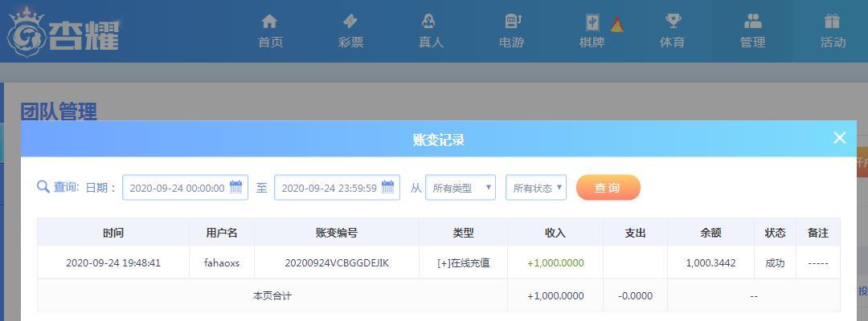Click the end date calendar icon
Viewport: 868px width, 321px height.
(x=387, y=187)
